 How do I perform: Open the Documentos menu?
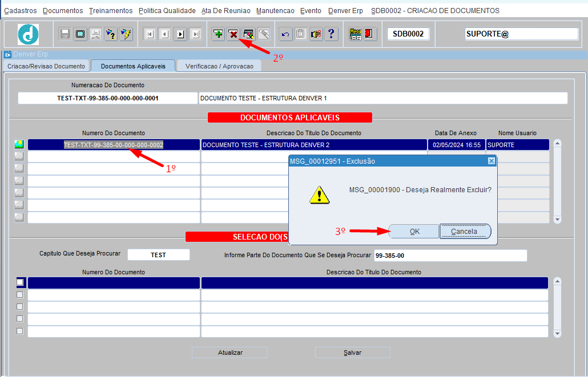pyautogui.click(x=63, y=11)
